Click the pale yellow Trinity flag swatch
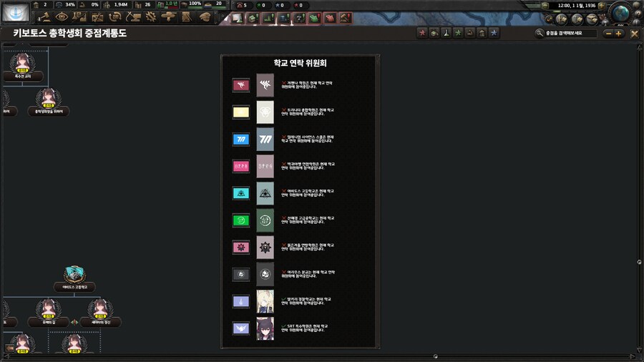The image size is (644, 362). (241, 112)
